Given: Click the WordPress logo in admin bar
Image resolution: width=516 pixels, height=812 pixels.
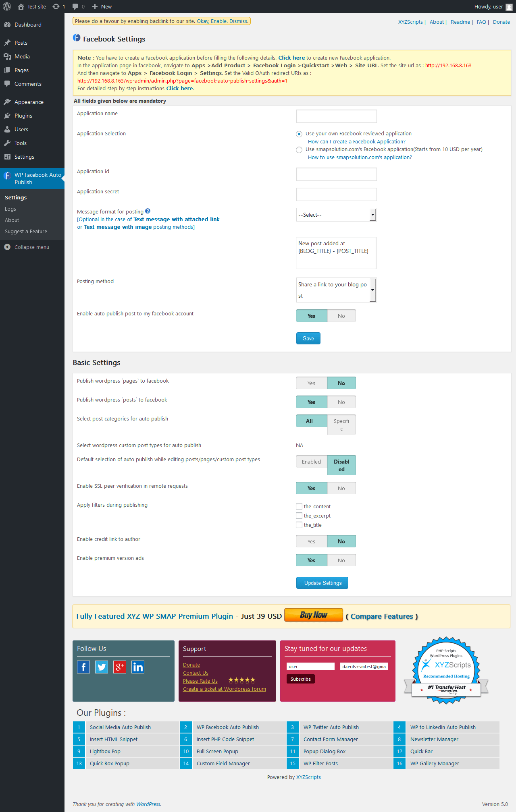Looking at the screenshot, I should [7, 6].
